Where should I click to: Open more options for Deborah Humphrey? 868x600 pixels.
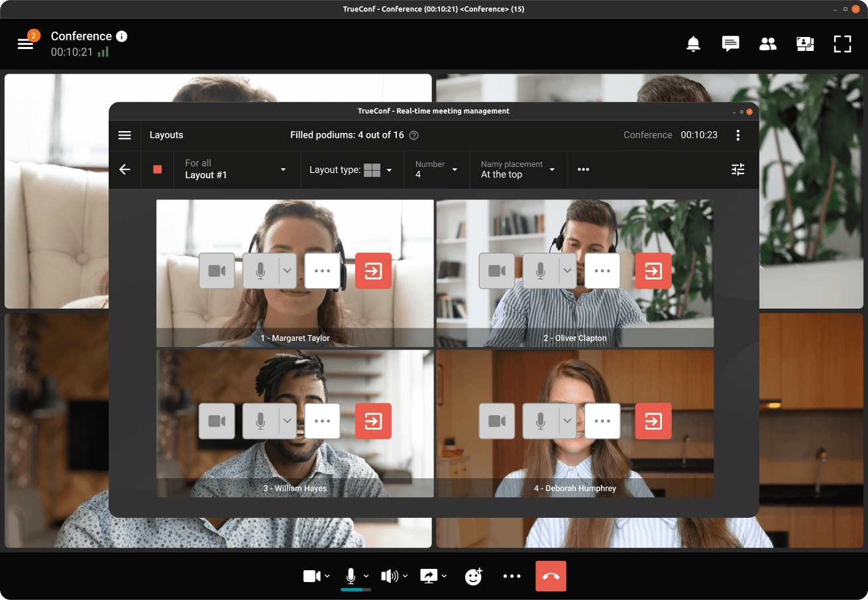(602, 421)
